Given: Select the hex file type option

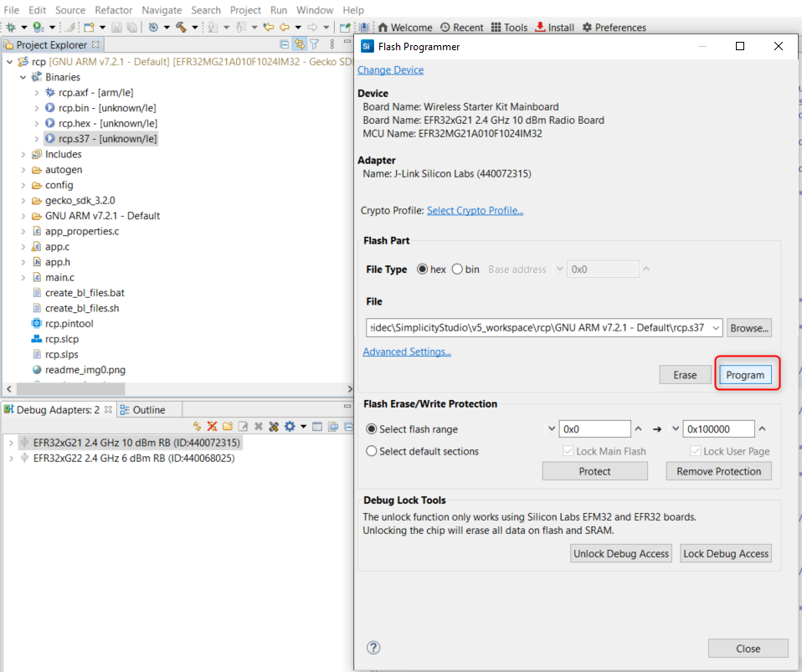Looking at the screenshot, I should tap(422, 269).
